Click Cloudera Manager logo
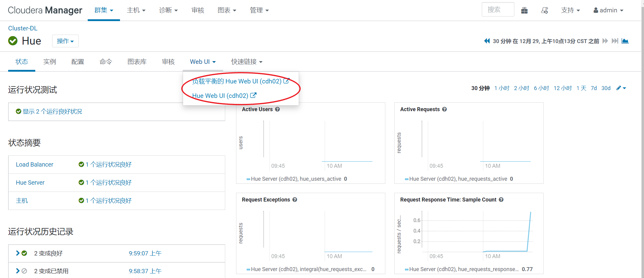Screen dimensions: 644x278 [45, 10]
